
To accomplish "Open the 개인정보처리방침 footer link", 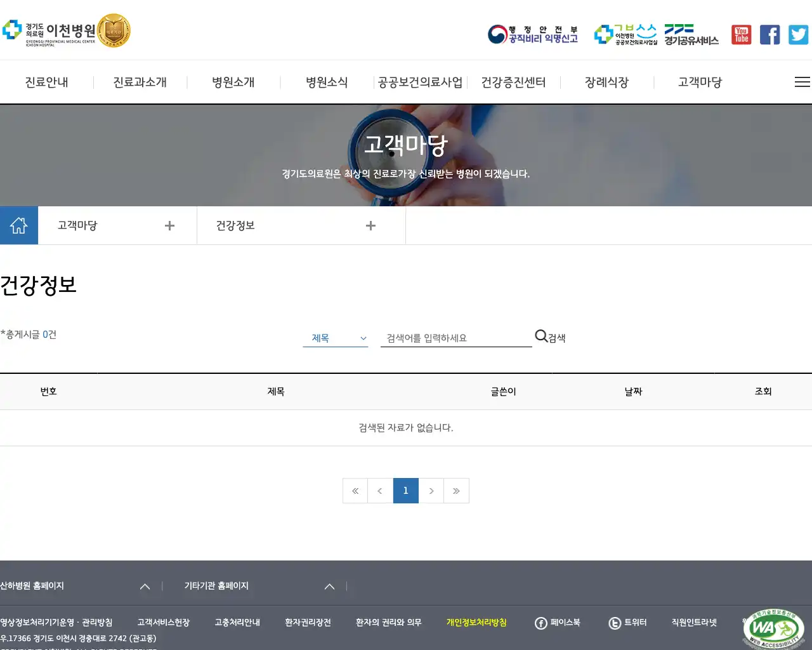I will coord(476,623).
